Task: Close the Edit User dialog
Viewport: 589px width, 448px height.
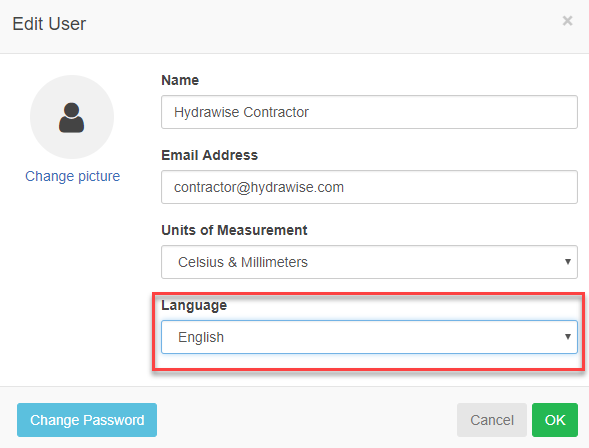Action: [567, 21]
